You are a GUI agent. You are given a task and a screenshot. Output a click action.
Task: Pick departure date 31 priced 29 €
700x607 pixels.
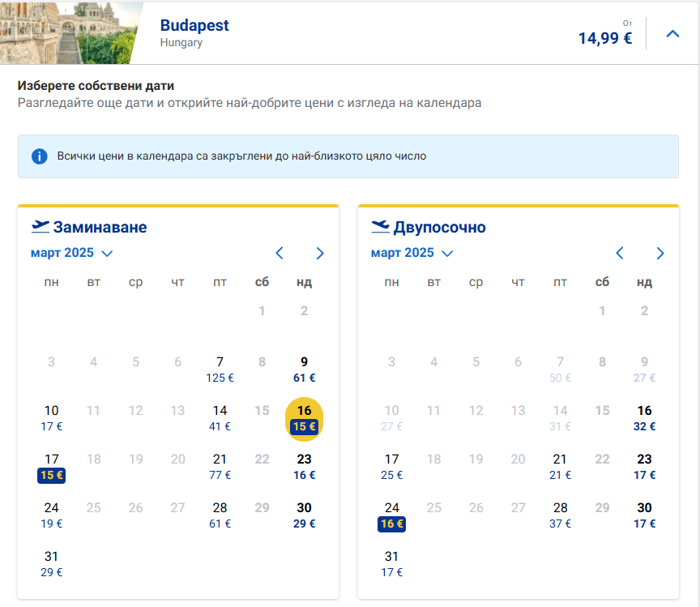point(52,564)
